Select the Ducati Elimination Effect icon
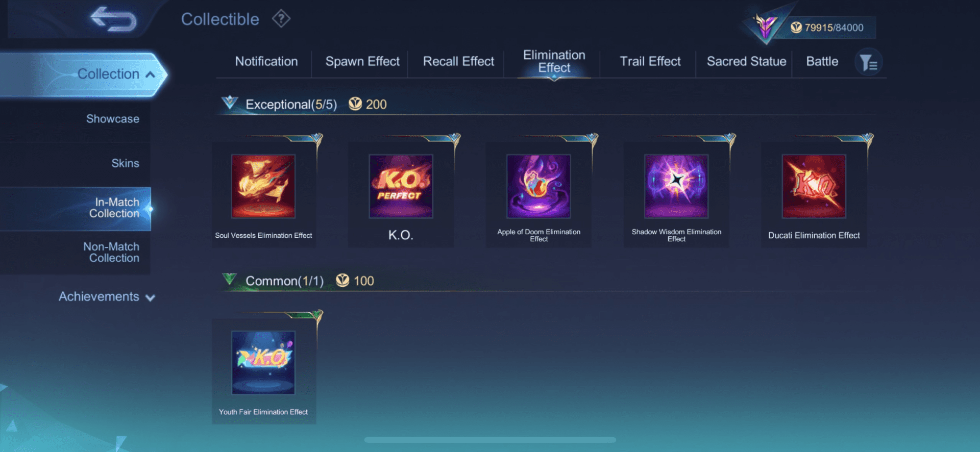 [814, 186]
